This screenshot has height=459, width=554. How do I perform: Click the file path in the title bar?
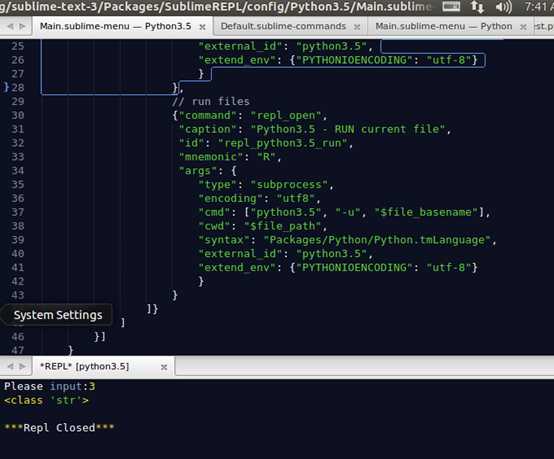coord(216,6)
